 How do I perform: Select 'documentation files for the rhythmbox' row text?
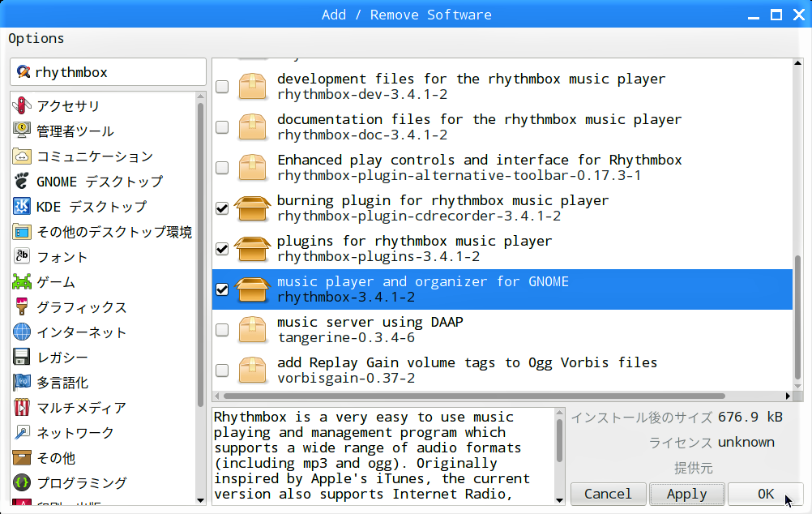pyautogui.click(x=479, y=119)
